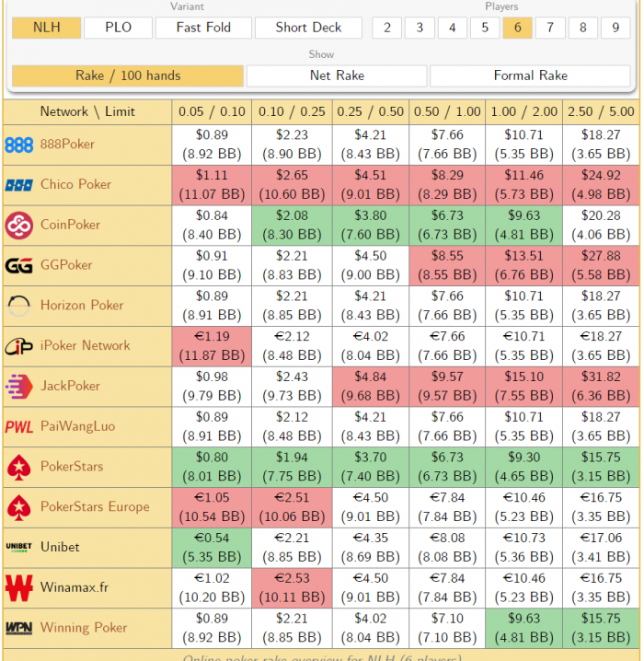Click the iPoker Network logo icon

tap(19, 346)
